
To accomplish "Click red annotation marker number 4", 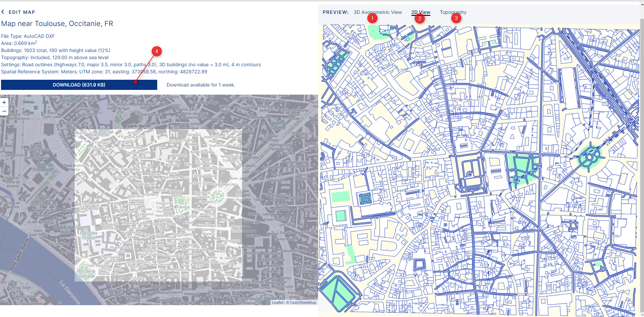I will click(156, 51).
